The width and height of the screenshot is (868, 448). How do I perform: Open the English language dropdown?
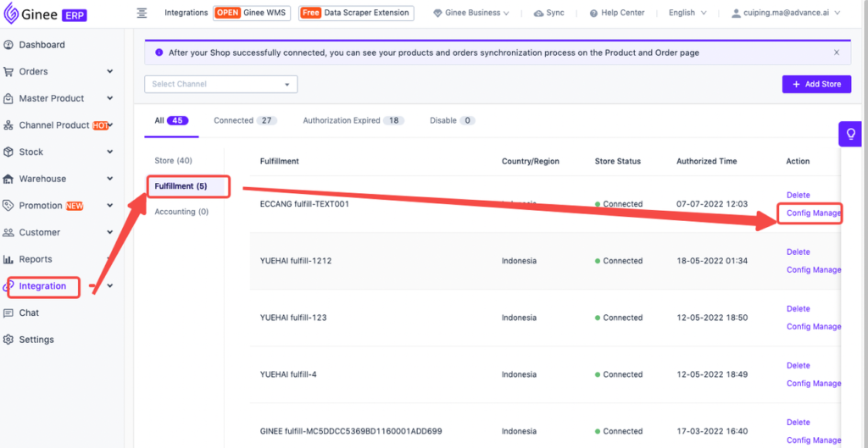click(x=687, y=13)
